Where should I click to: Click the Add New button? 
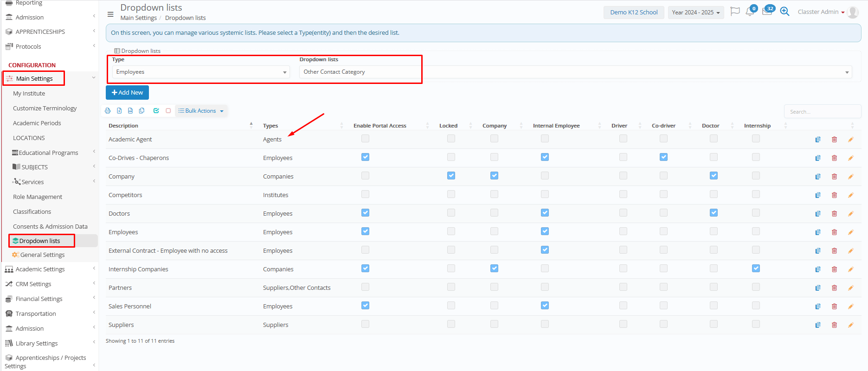127,93
